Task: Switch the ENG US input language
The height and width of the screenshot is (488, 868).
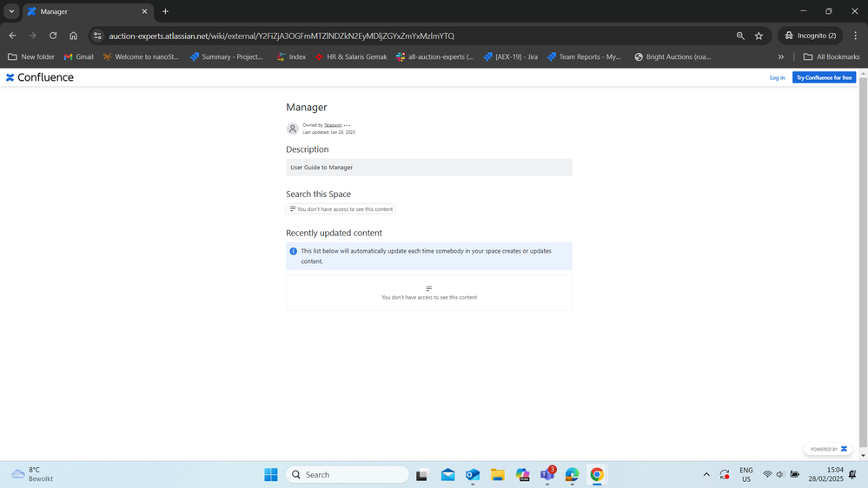Action: pyautogui.click(x=746, y=474)
